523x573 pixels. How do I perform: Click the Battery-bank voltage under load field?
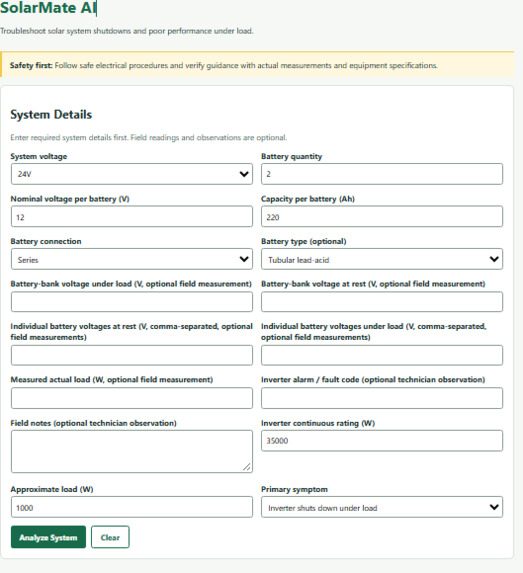(132, 301)
